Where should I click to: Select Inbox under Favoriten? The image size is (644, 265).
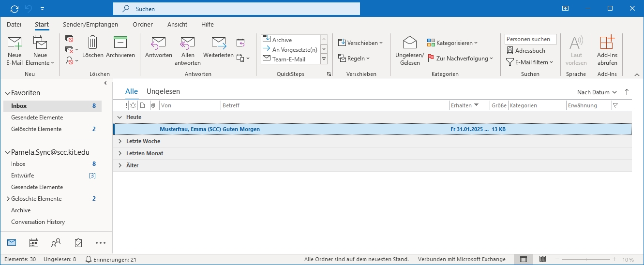pyautogui.click(x=52, y=106)
